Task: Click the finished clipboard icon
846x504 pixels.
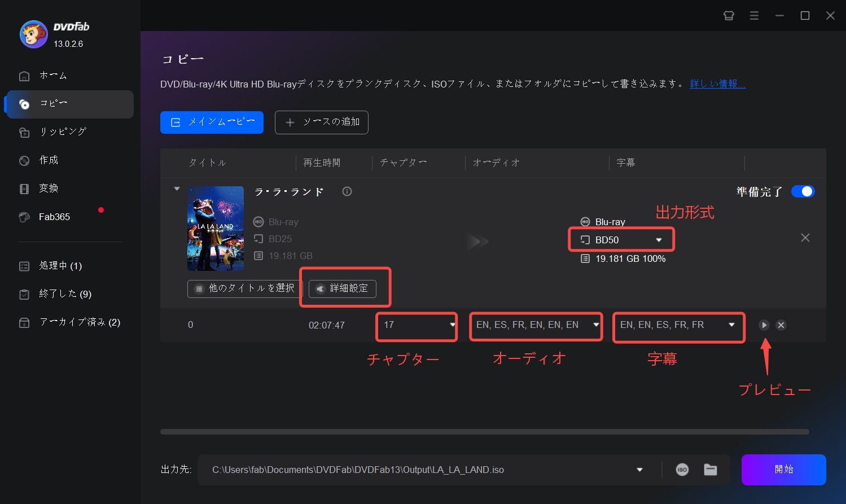Action: pos(24,294)
